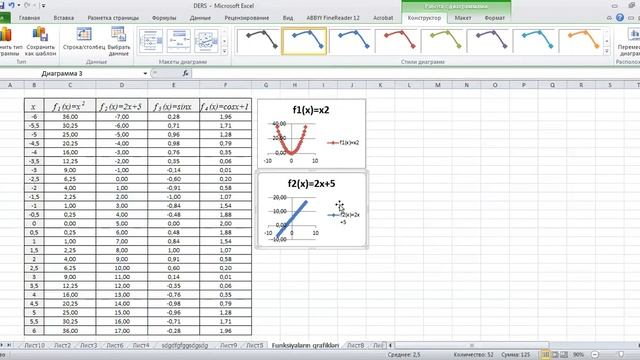The width and height of the screenshot is (640, 360).
Task: Select column header D
Action: [122, 85]
